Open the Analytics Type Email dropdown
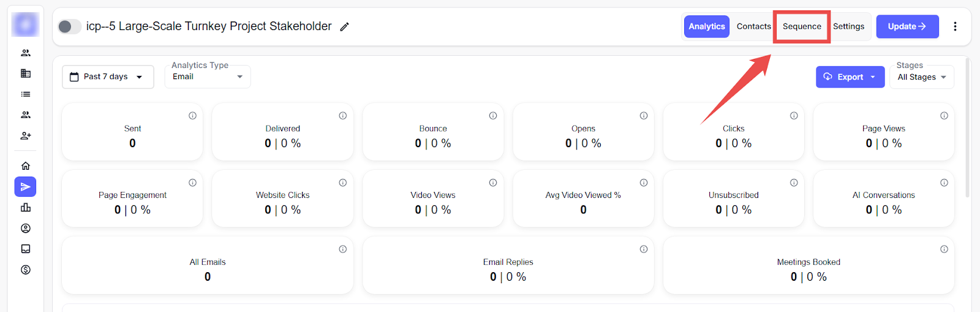The image size is (980, 312). (x=208, y=77)
